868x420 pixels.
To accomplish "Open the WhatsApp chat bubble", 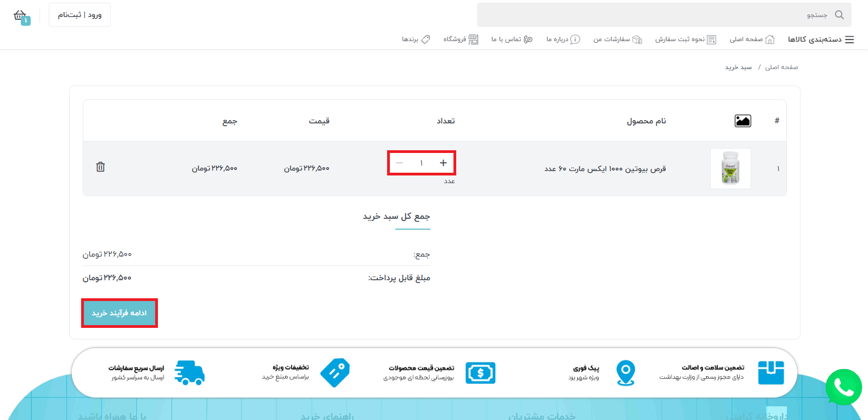I will (844, 387).
